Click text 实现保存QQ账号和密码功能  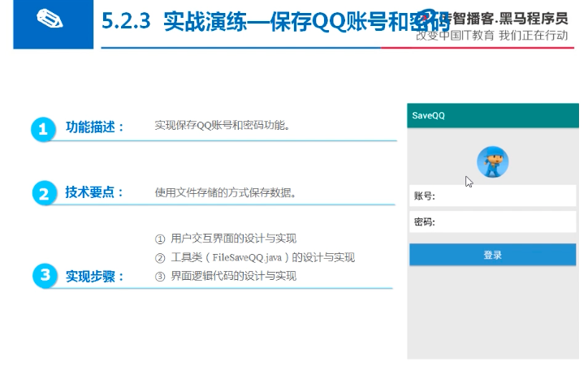point(223,125)
